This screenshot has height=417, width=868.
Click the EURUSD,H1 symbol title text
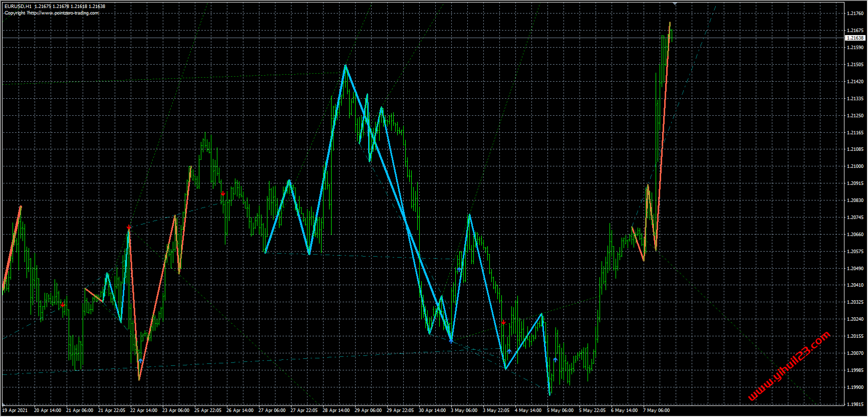[18, 7]
